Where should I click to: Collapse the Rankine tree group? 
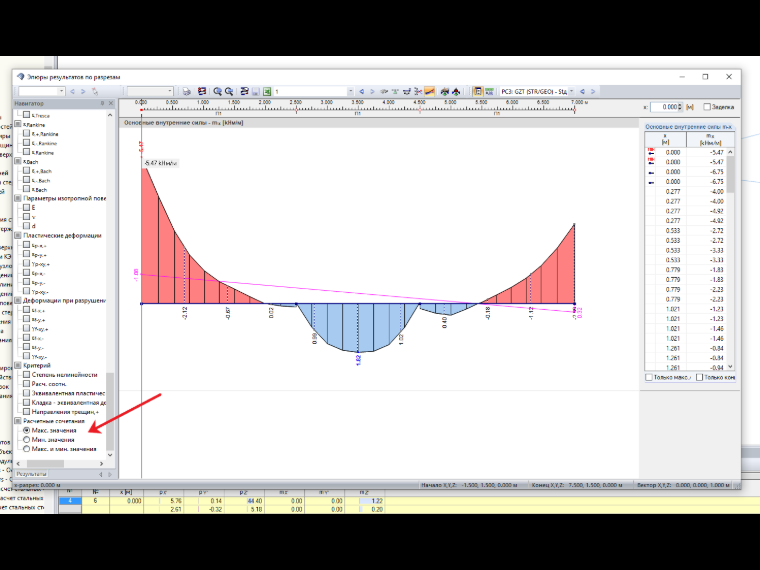(18, 125)
